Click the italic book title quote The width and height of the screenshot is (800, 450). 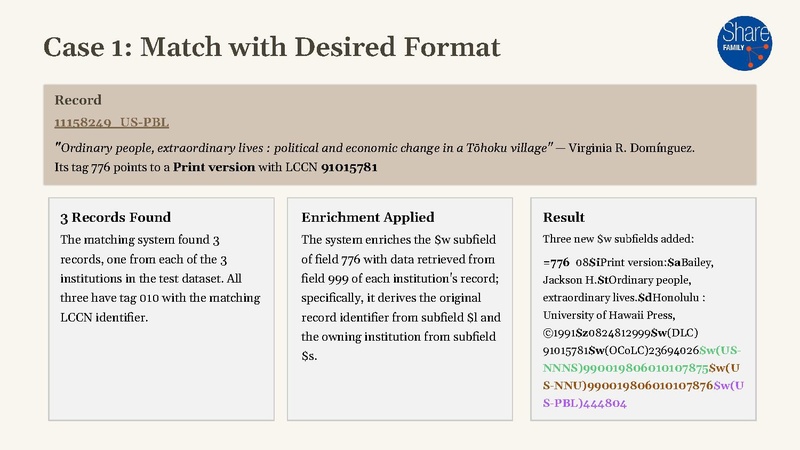point(304,148)
